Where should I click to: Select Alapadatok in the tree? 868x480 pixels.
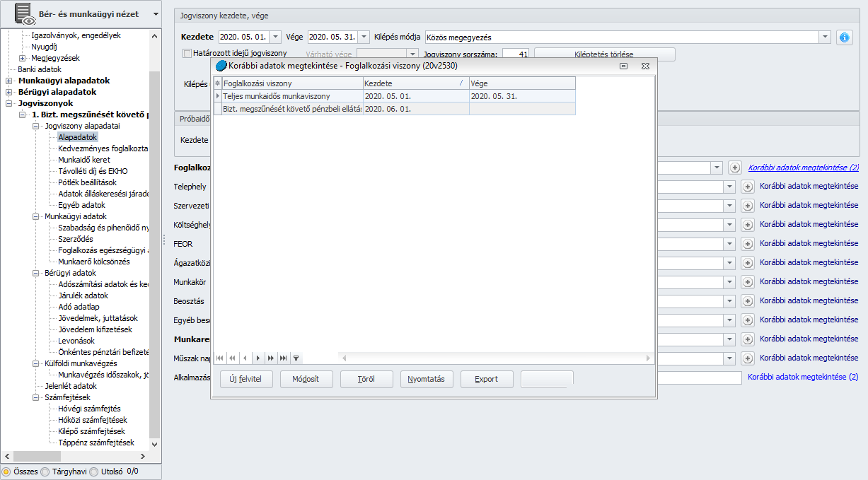(x=78, y=137)
